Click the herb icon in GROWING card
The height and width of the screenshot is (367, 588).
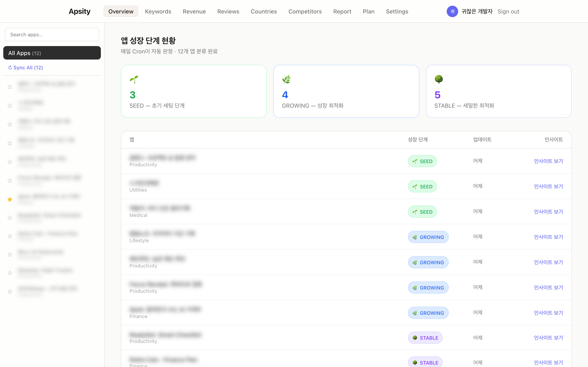pos(286,79)
